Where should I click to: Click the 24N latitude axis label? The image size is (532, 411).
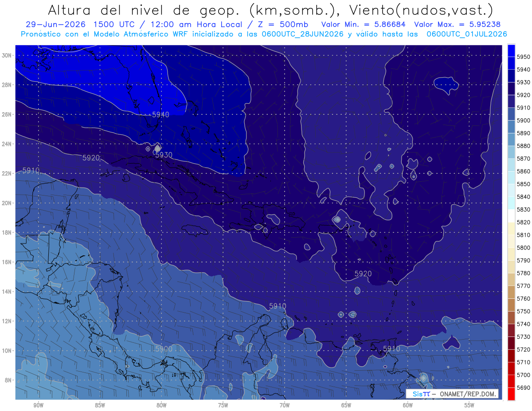[7, 144]
